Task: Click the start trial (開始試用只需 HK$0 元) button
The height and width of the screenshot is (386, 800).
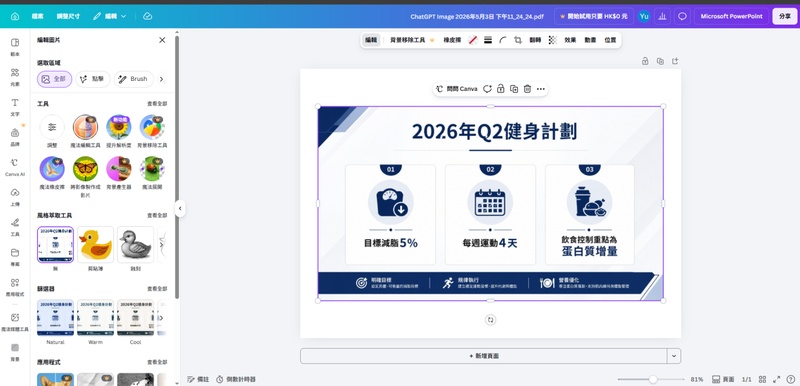Action: click(594, 16)
